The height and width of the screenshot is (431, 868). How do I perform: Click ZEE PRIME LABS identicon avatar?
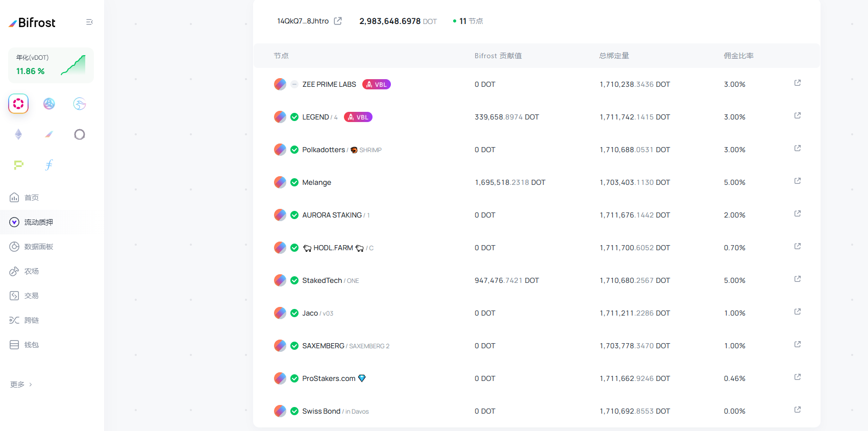point(280,84)
